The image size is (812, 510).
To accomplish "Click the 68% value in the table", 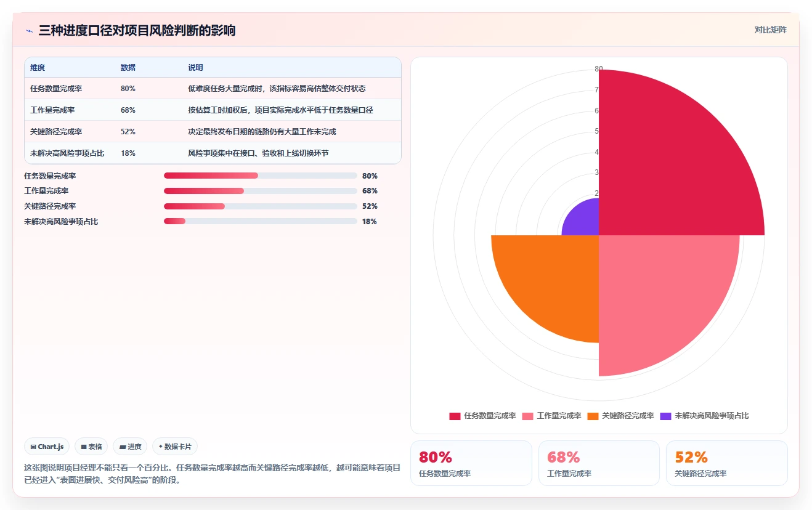I will [128, 110].
